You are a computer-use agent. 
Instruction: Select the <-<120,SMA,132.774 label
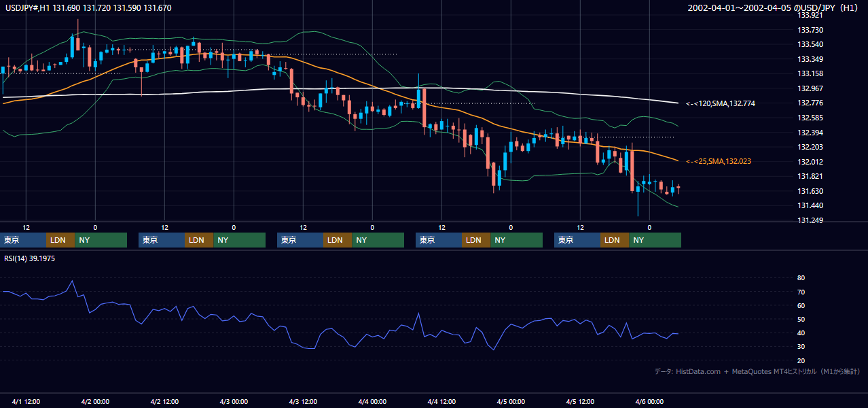click(x=721, y=103)
